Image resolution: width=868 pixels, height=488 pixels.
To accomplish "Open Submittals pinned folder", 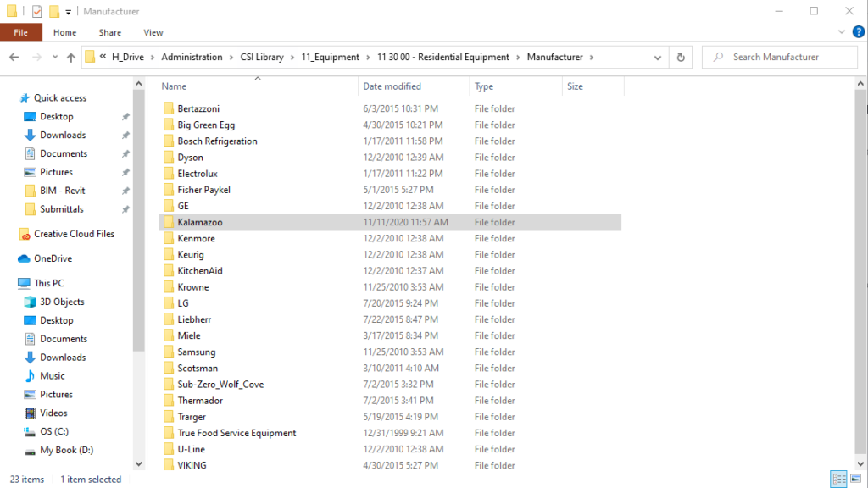I will (x=61, y=209).
